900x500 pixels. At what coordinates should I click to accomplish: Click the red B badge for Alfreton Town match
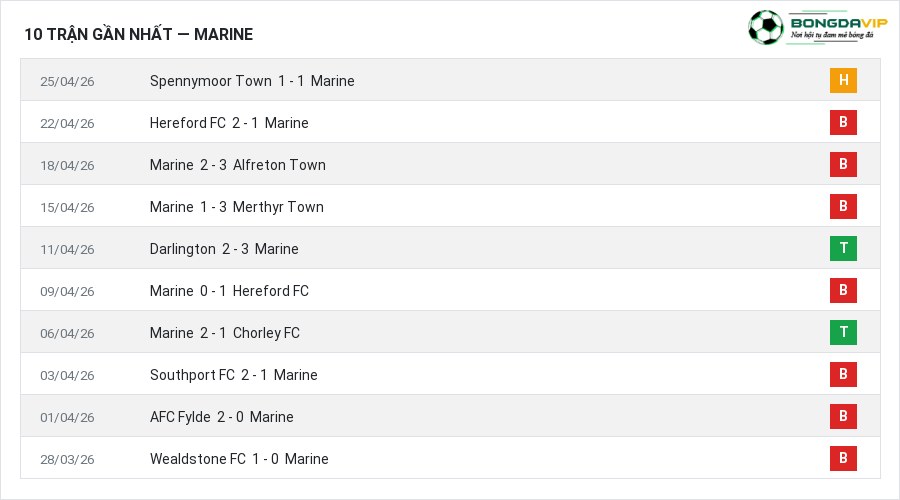tap(843, 164)
